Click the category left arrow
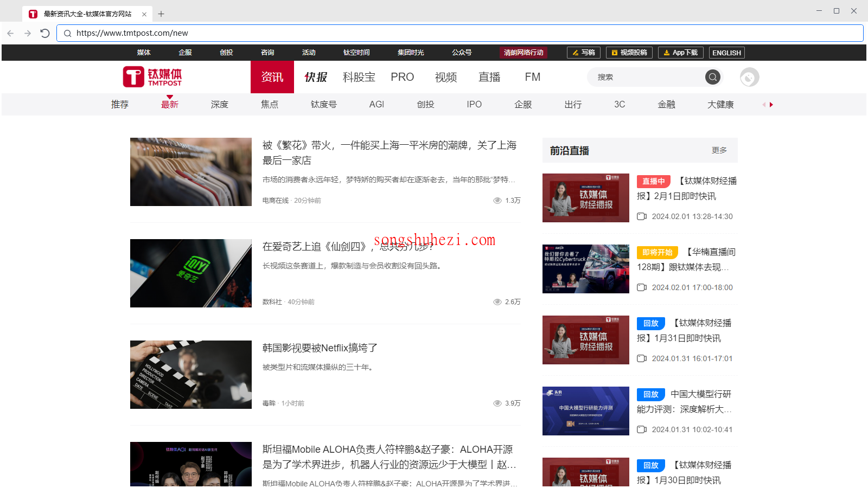 tap(764, 105)
